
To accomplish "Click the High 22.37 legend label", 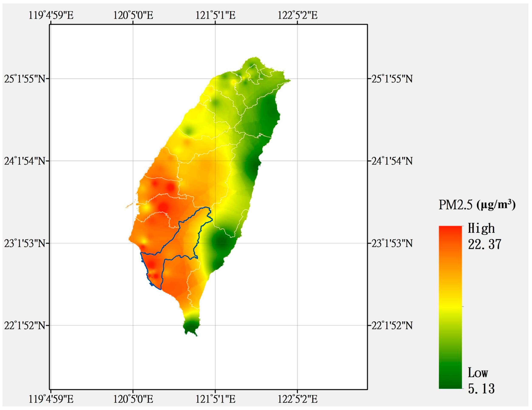I will pyautogui.click(x=484, y=236).
